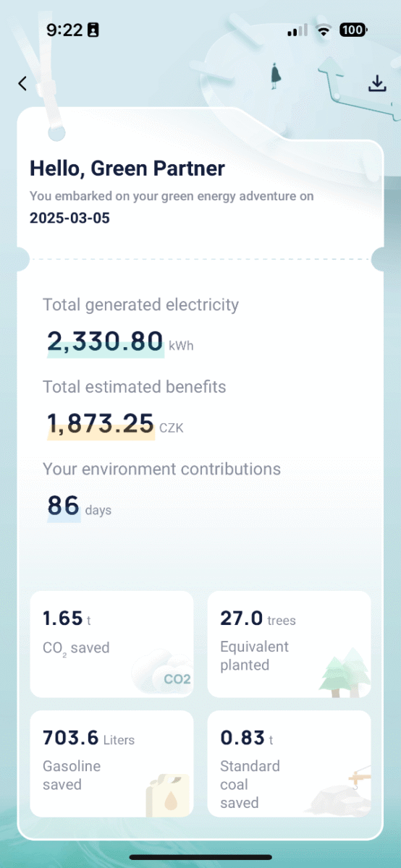Select the 86 days contribution value

pos(80,506)
